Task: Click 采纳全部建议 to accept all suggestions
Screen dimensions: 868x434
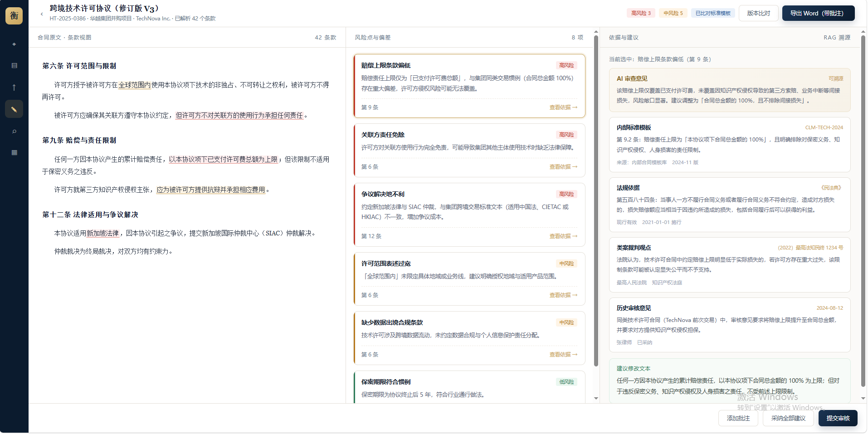Action: point(788,418)
